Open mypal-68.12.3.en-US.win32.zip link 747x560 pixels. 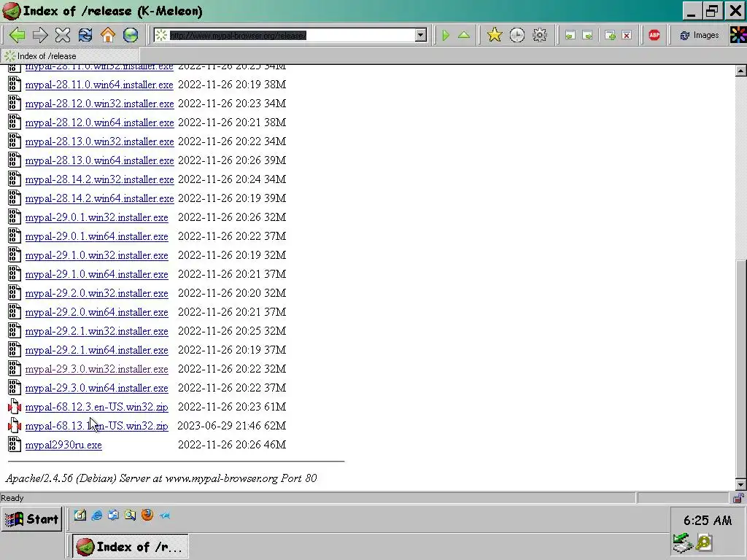[x=97, y=407]
